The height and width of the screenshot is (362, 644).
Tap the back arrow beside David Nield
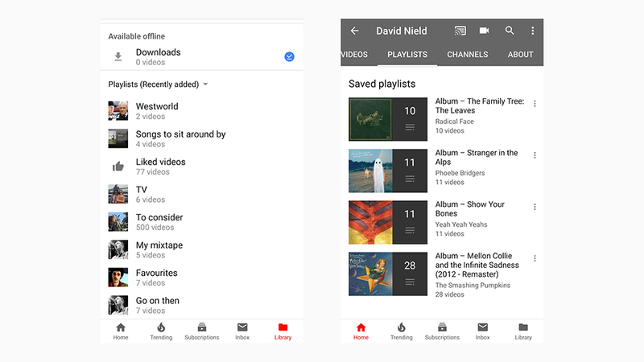coord(354,31)
